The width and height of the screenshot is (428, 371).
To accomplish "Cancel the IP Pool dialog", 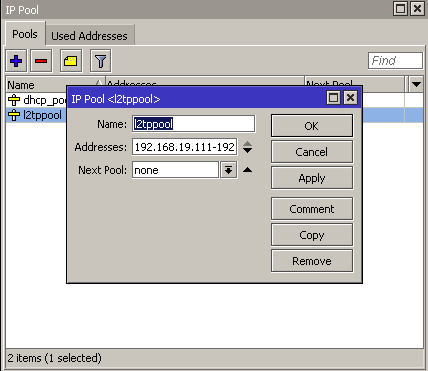I will tap(312, 152).
